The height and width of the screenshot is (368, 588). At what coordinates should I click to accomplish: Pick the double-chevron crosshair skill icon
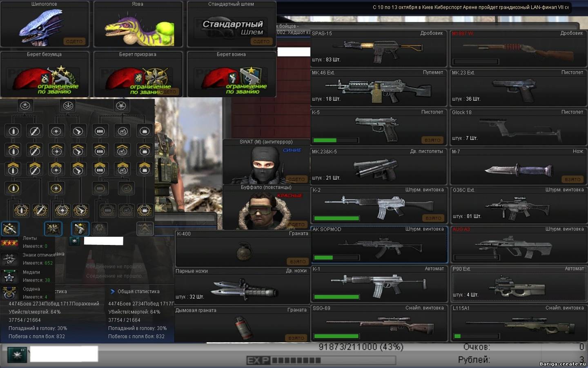click(x=56, y=168)
